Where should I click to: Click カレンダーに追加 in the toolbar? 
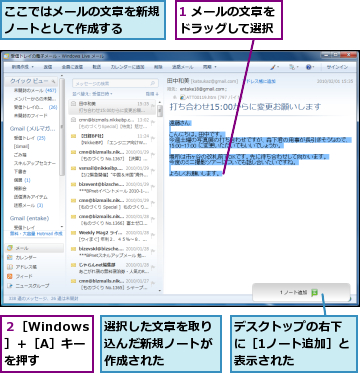127,67
